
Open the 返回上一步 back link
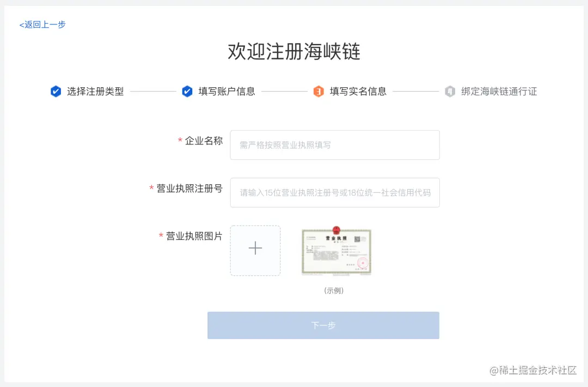pos(41,24)
